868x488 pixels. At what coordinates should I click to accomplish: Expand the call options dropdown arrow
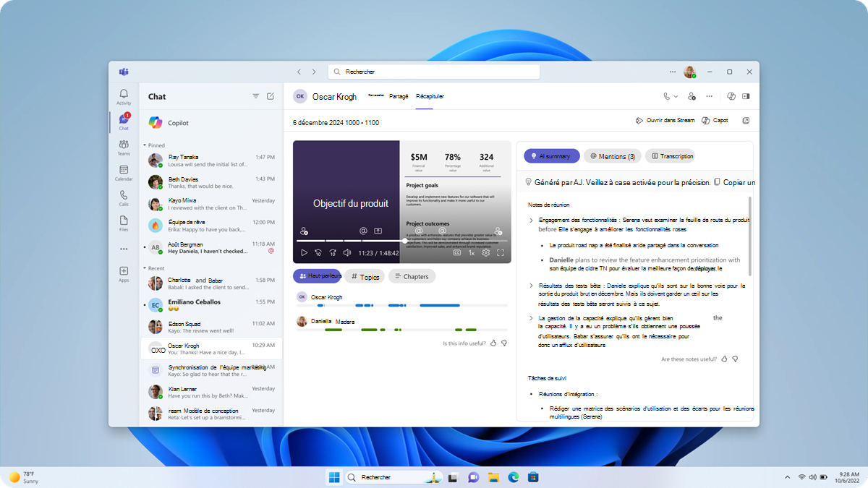coord(676,96)
